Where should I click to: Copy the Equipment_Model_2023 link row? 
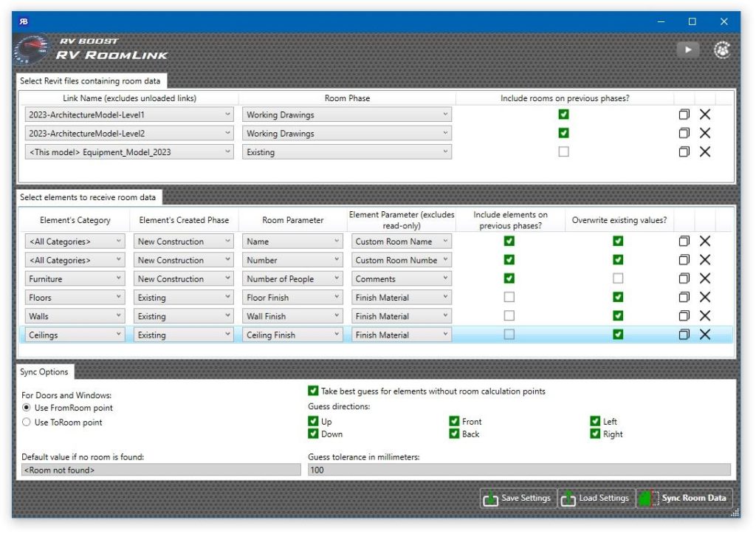[x=684, y=152]
